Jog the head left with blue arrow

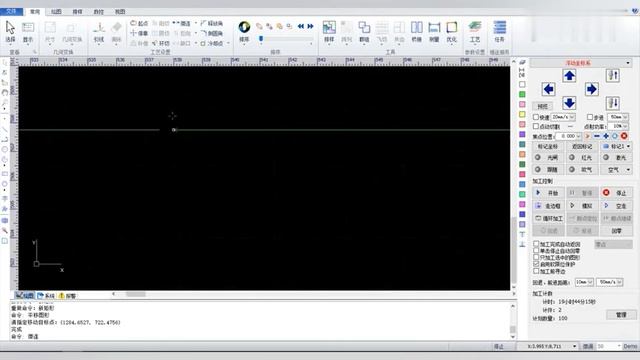[549, 89]
